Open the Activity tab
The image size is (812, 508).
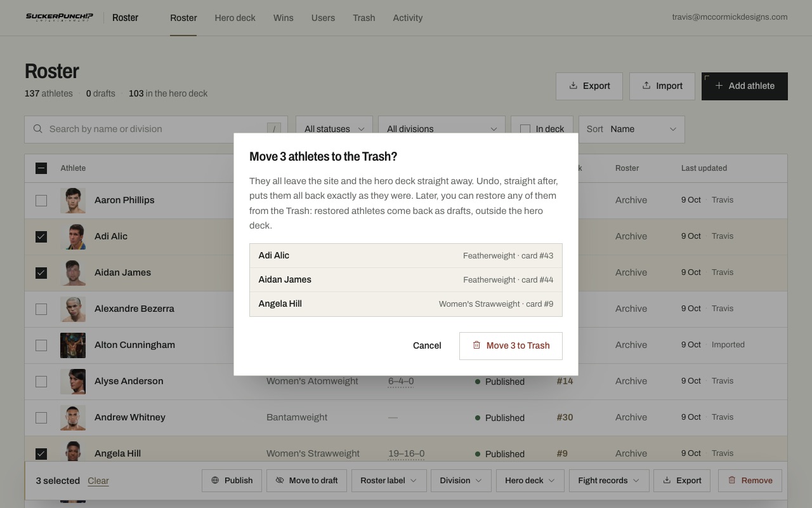click(408, 18)
